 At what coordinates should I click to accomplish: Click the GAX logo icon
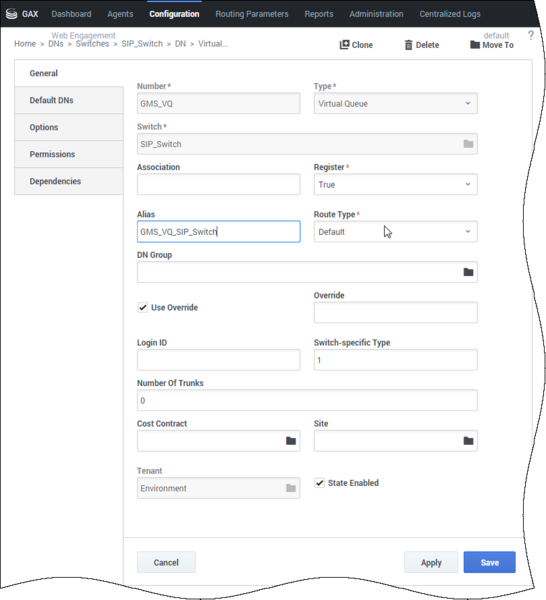(x=11, y=14)
